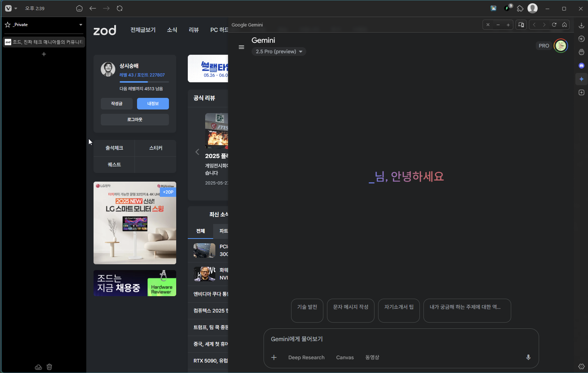Navigate back in browser history

click(93, 8)
